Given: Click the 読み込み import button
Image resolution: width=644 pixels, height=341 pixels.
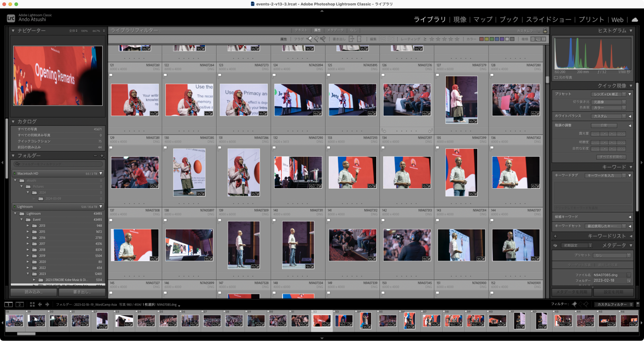Looking at the screenshot, I should click(x=33, y=292).
